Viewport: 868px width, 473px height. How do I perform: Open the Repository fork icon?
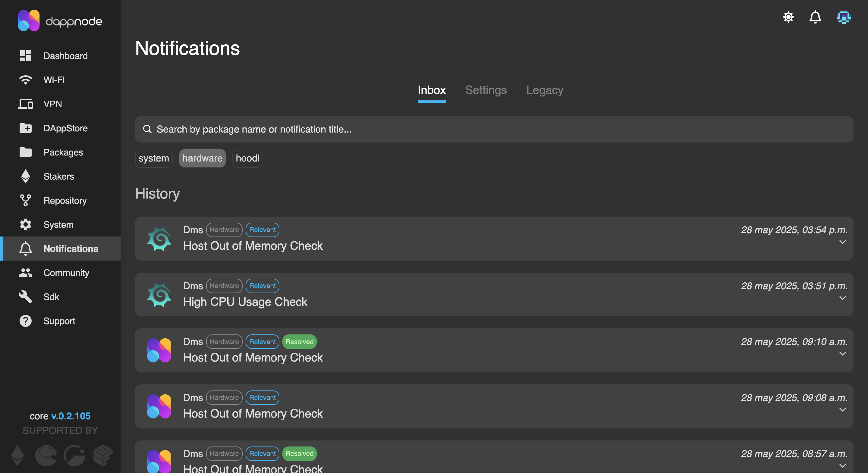26,200
